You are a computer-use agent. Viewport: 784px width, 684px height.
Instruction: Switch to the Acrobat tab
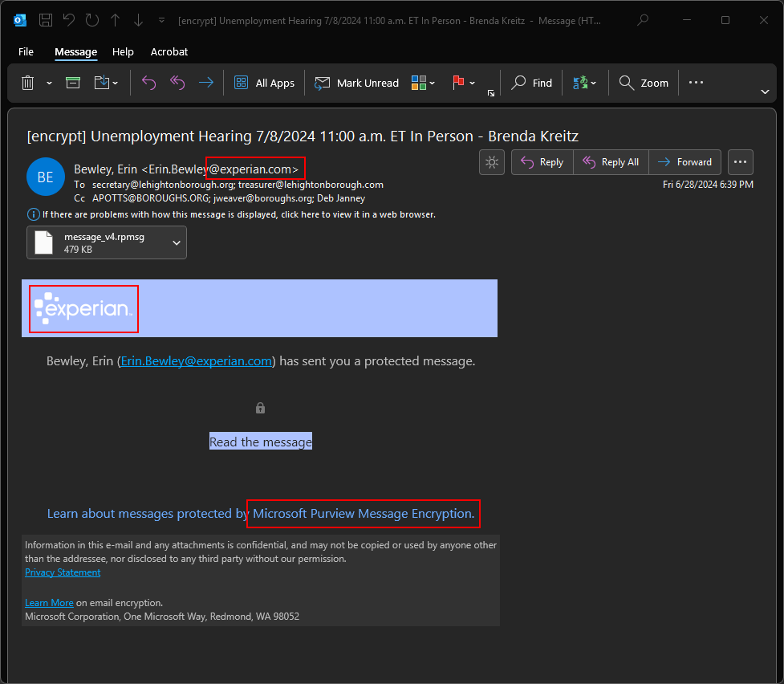169,51
